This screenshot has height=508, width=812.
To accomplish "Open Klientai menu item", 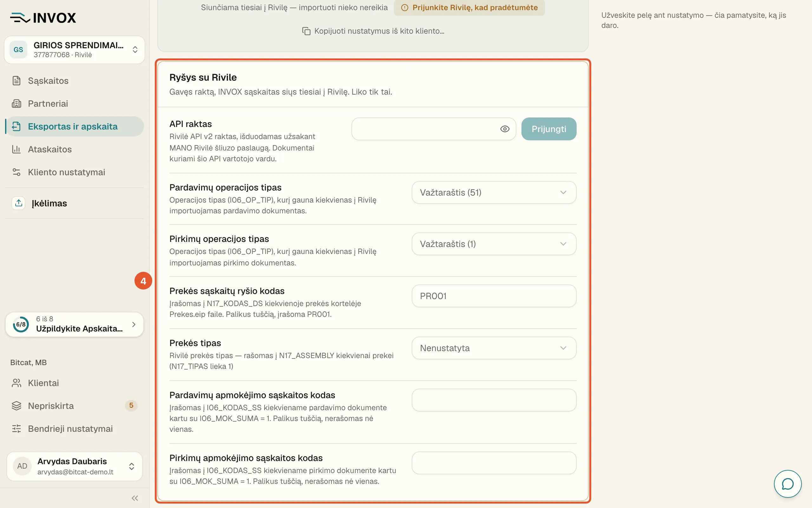I will [x=75, y=383].
